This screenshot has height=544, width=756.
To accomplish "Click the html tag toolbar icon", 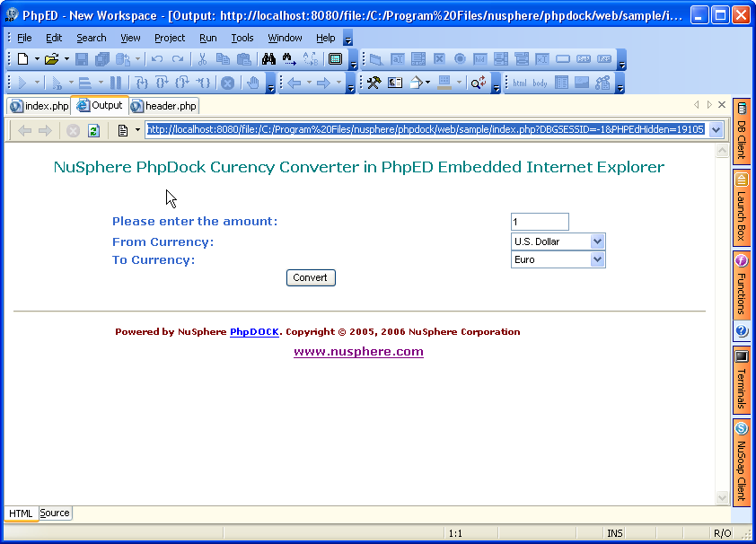I will pos(520,83).
